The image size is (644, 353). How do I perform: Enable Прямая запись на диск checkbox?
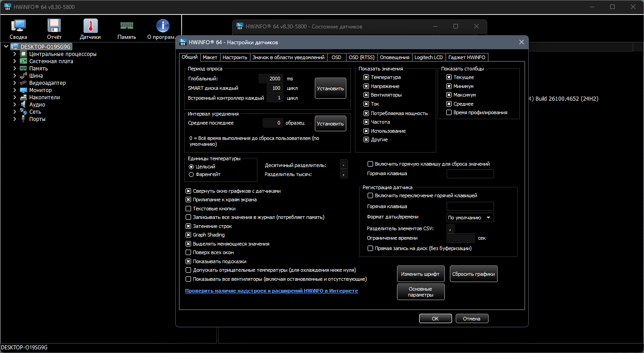pos(371,248)
